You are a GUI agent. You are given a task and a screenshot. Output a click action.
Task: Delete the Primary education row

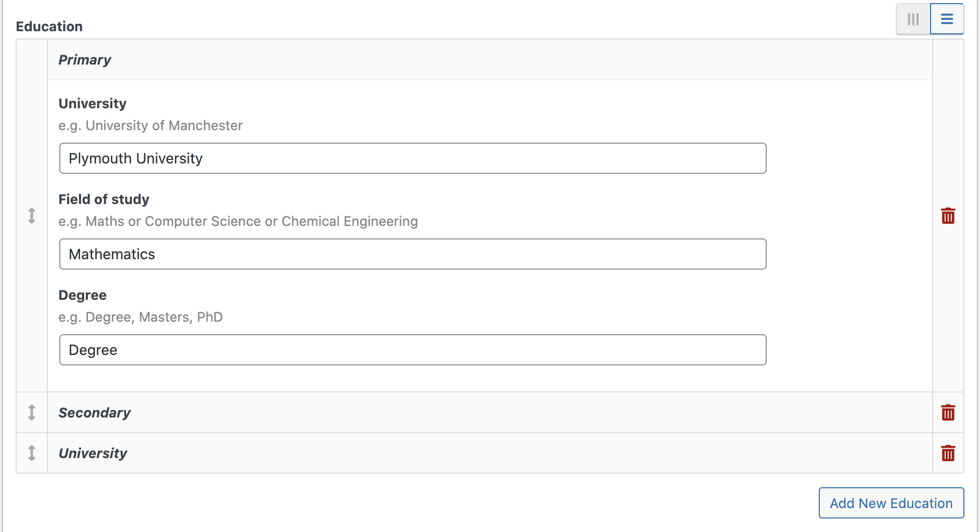[948, 216]
